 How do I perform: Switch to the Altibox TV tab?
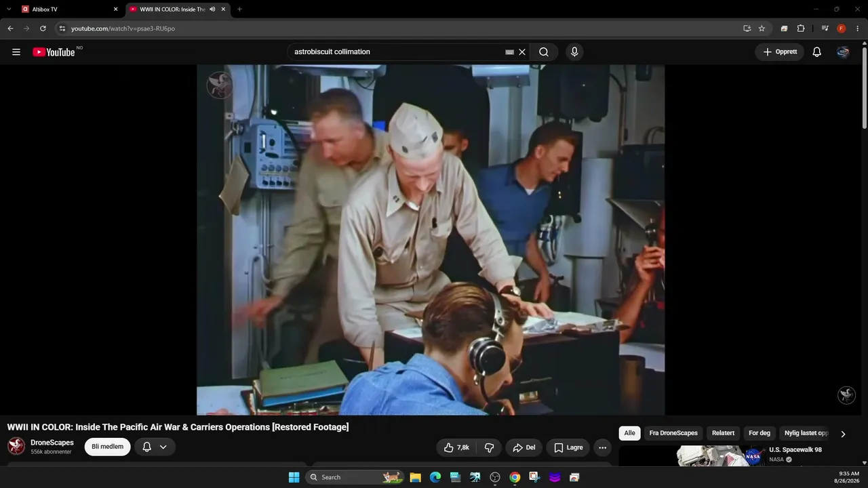pos(69,9)
